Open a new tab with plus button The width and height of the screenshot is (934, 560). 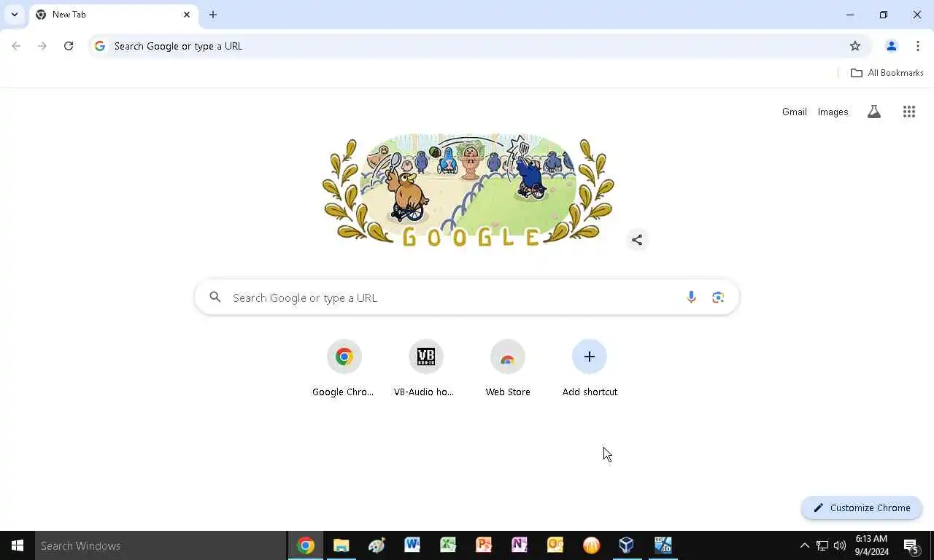212,15
